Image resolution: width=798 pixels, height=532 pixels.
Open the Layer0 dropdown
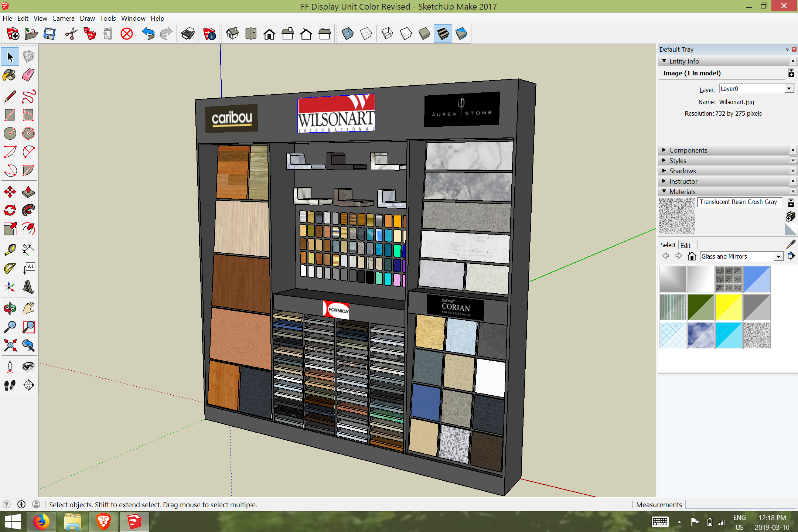click(x=789, y=89)
